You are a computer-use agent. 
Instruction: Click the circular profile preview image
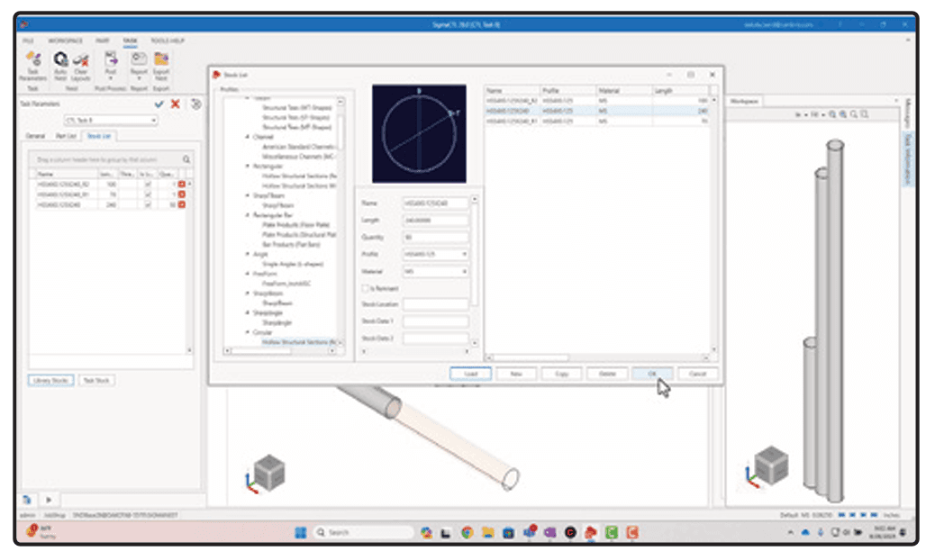click(419, 133)
